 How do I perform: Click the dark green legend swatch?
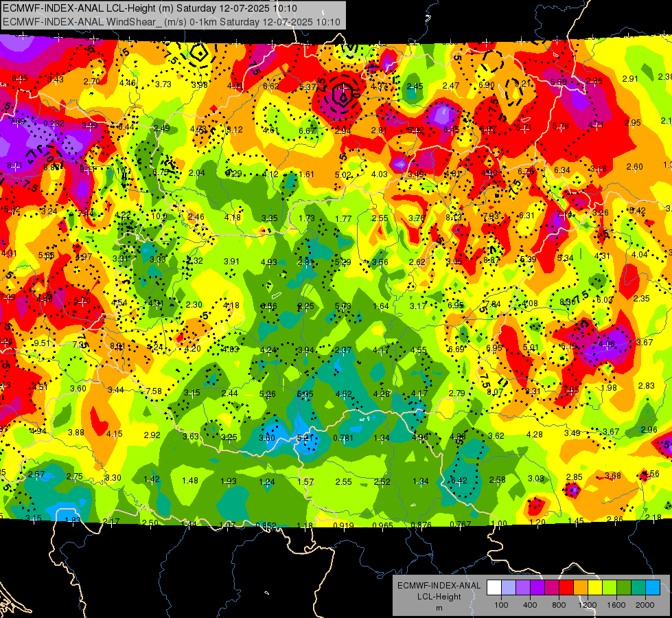tap(624, 588)
